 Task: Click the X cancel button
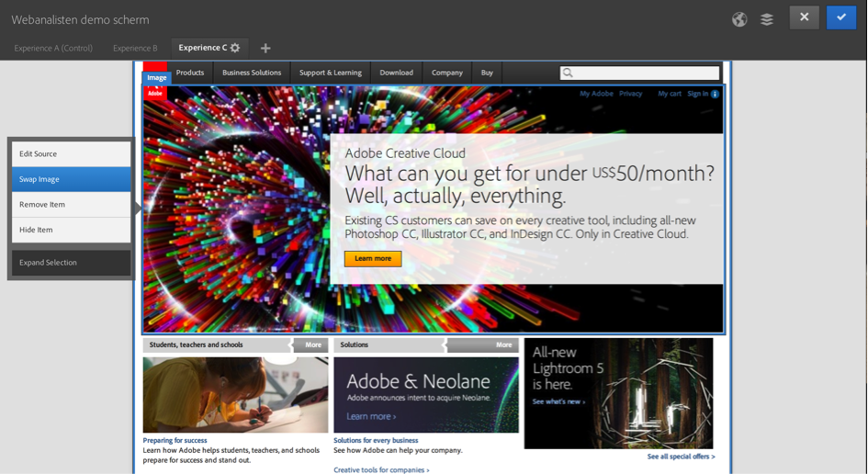tap(804, 17)
